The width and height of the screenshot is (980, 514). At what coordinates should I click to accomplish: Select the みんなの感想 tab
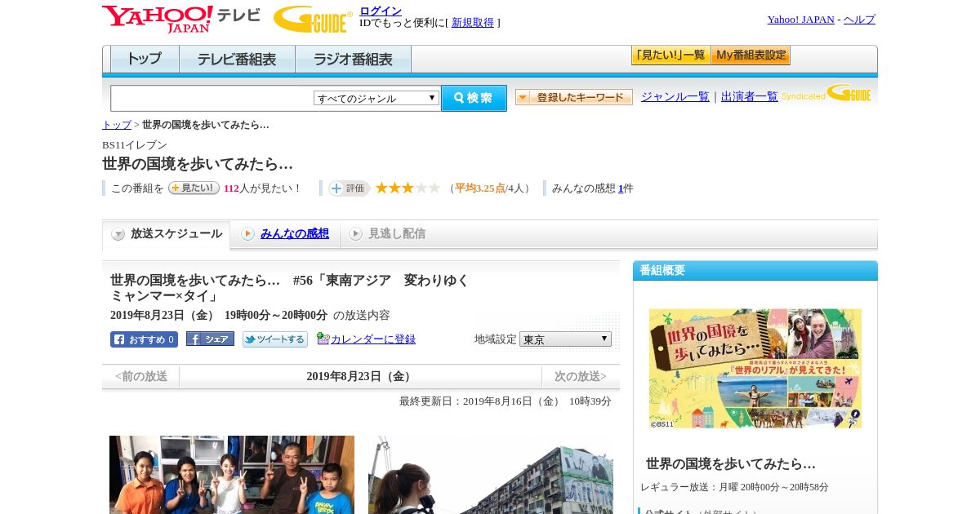coord(285,234)
